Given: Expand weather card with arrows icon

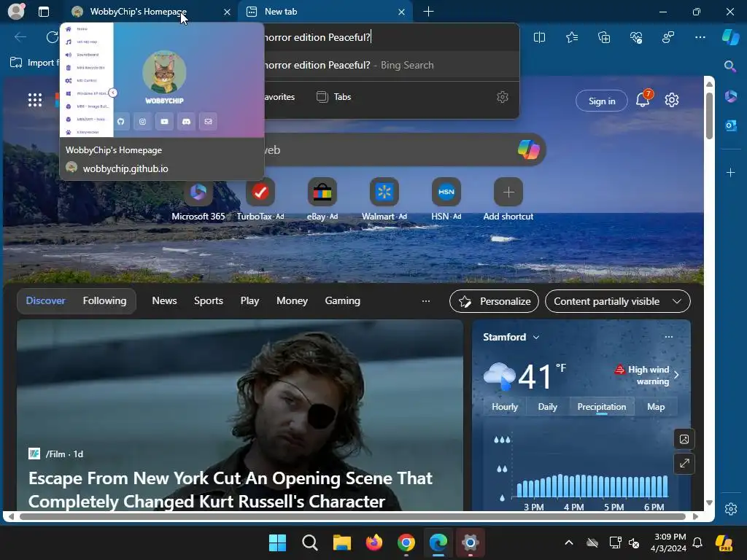Looking at the screenshot, I should (684, 463).
